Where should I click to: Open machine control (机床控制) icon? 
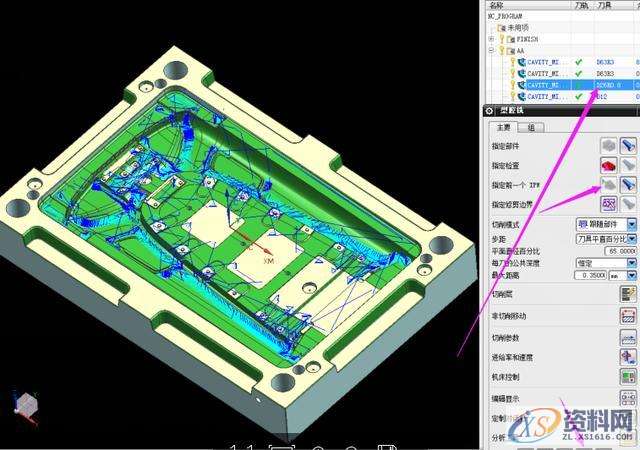[x=628, y=377]
